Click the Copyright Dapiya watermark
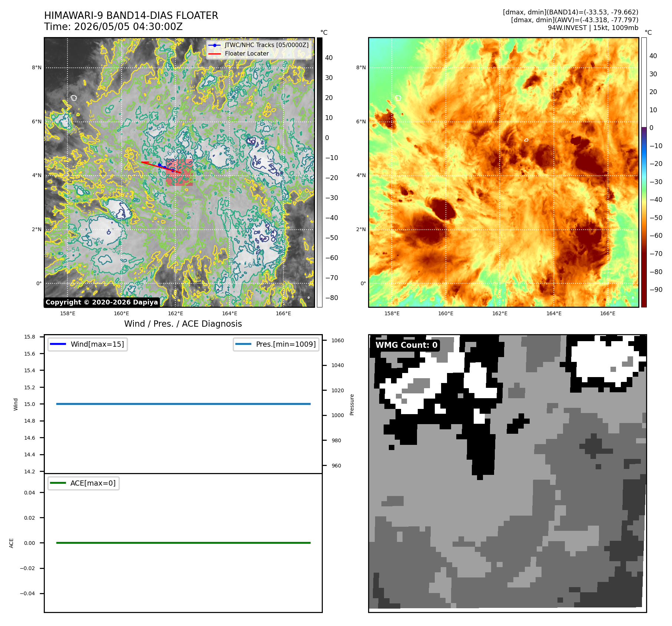This screenshot has height=626, width=672. tap(102, 302)
